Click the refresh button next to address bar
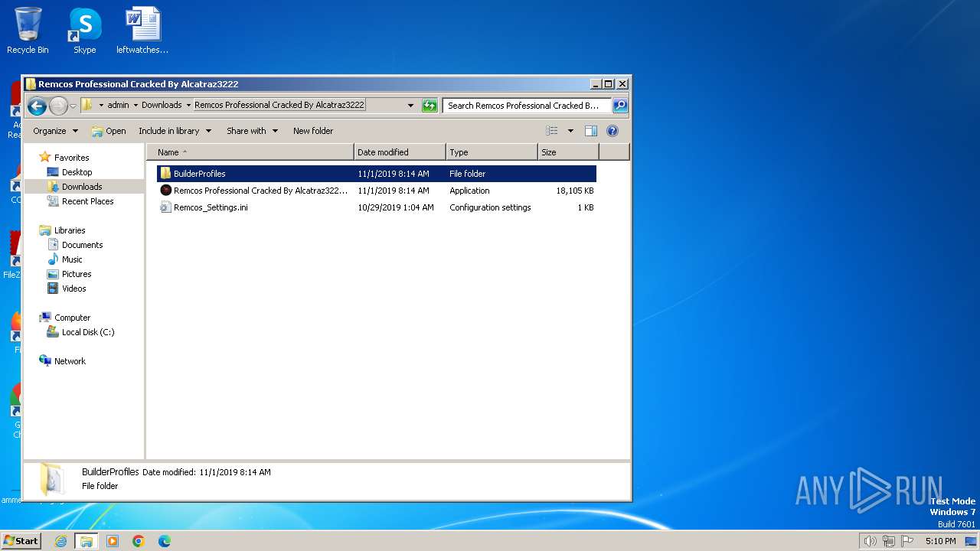This screenshot has height=551, width=980. pos(430,106)
